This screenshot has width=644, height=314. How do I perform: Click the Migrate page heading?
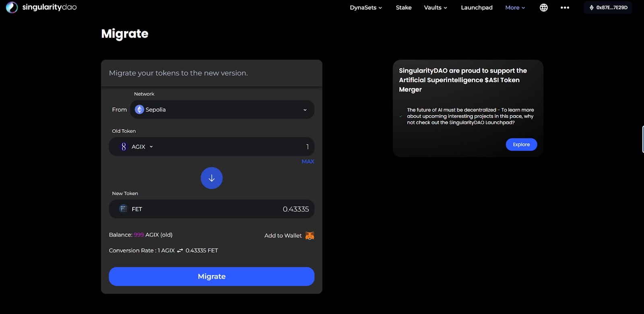coord(125,34)
